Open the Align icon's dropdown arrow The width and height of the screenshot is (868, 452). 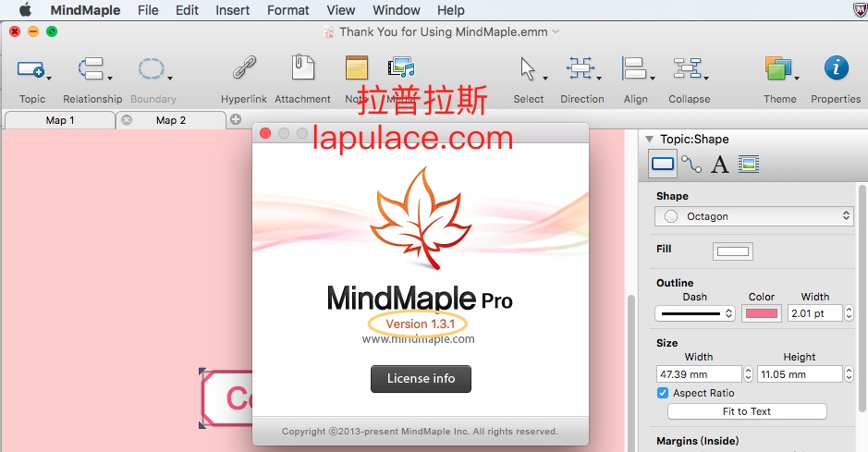point(652,78)
